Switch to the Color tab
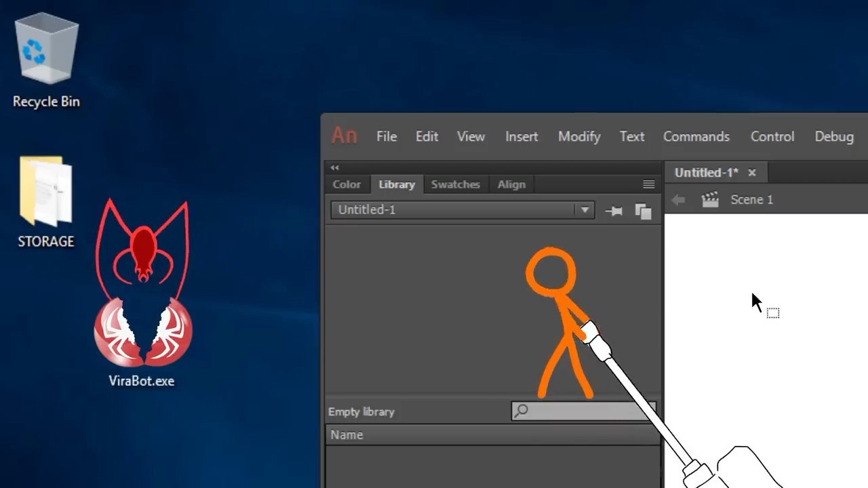This screenshot has height=488, width=868. pos(347,184)
